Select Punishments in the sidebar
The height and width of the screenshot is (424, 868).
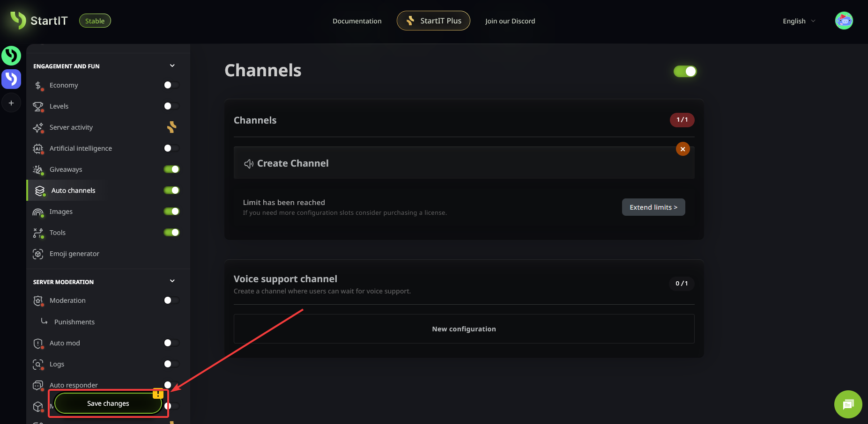coord(74,322)
